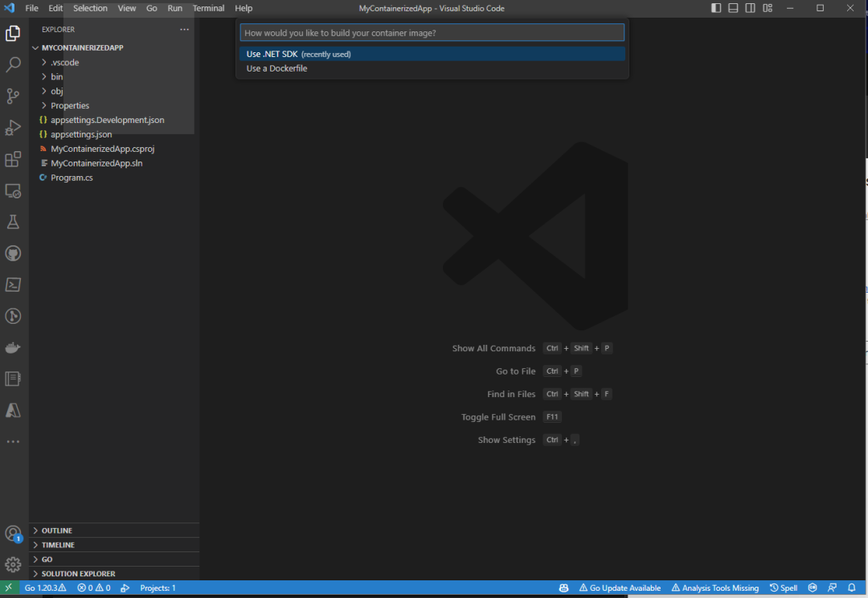Open the Remote Explorer icon
Viewport: 868px width, 598px height.
(13, 191)
